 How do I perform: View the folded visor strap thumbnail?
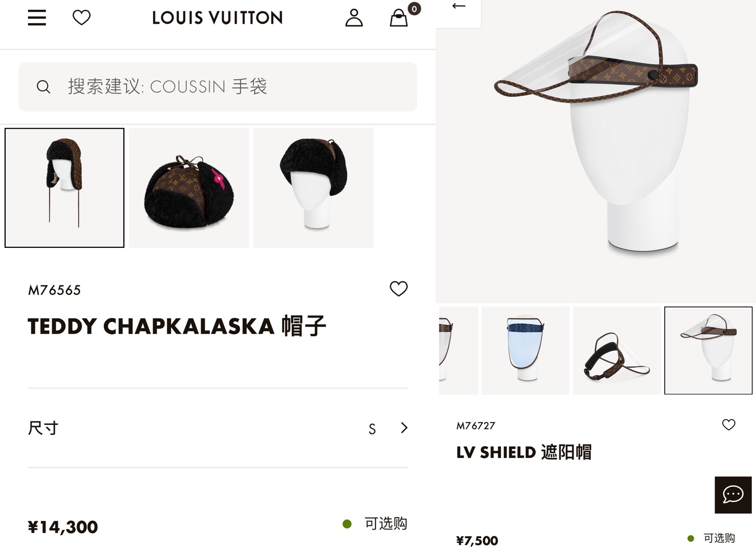pos(617,350)
